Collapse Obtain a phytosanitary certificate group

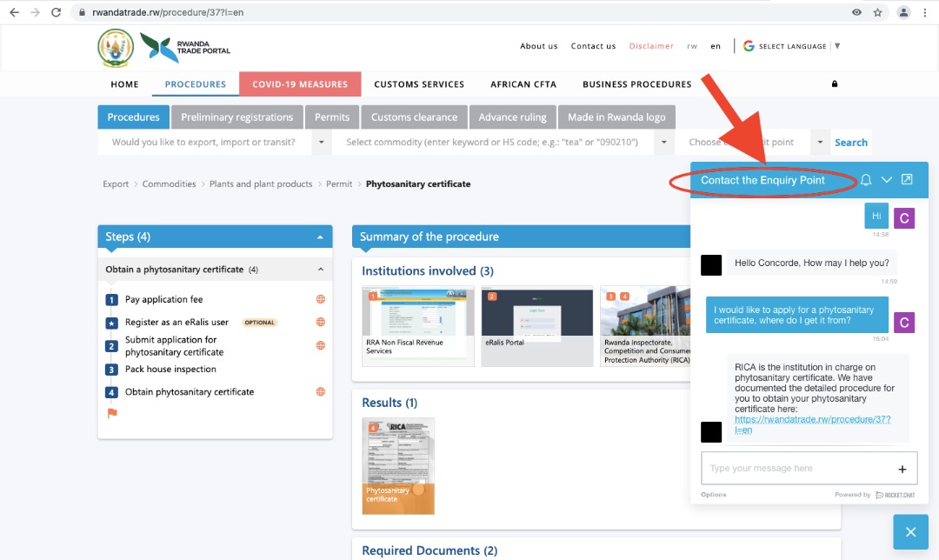(320, 270)
